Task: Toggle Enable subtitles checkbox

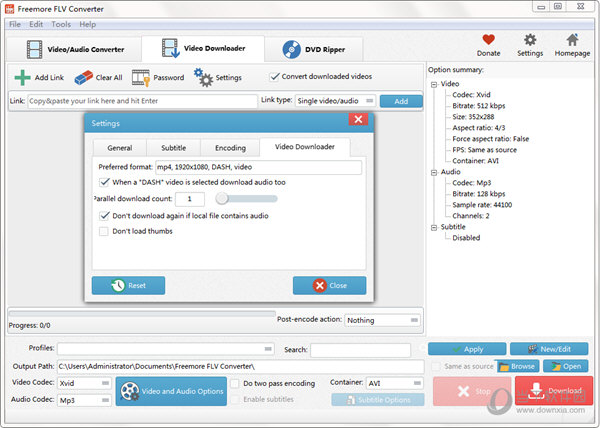Action: (235, 399)
